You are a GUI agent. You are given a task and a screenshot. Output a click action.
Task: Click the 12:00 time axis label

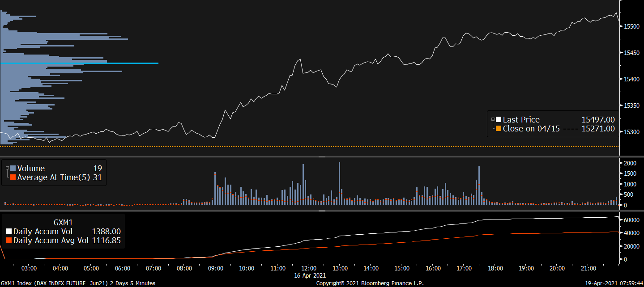tap(309, 268)
